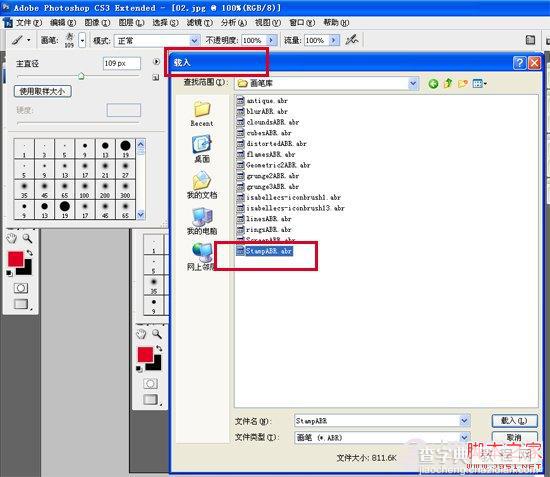Open the 不透明度 opacity slider arrow
Screen dimensions: 550x477
[271, 40]
